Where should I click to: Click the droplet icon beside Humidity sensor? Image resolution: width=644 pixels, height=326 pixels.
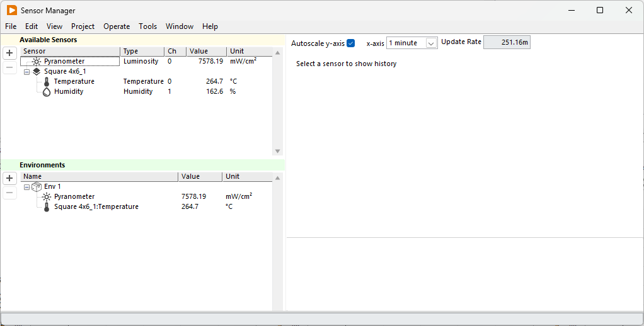47,92
